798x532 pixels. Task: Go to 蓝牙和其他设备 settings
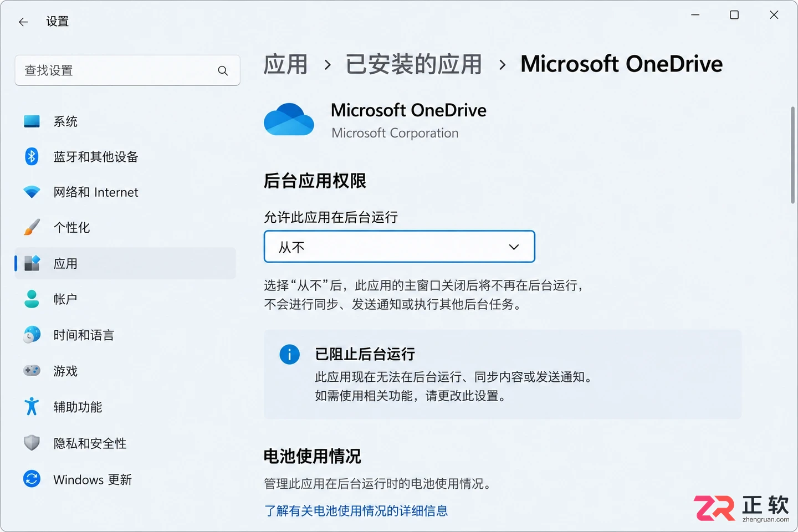click(x=96, y=157)
